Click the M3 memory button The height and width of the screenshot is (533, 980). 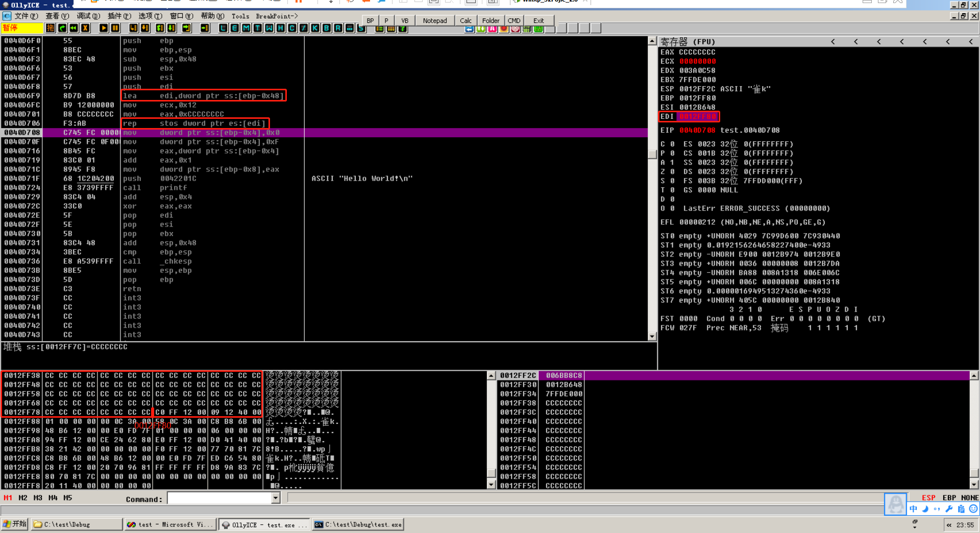click(38, 498)
